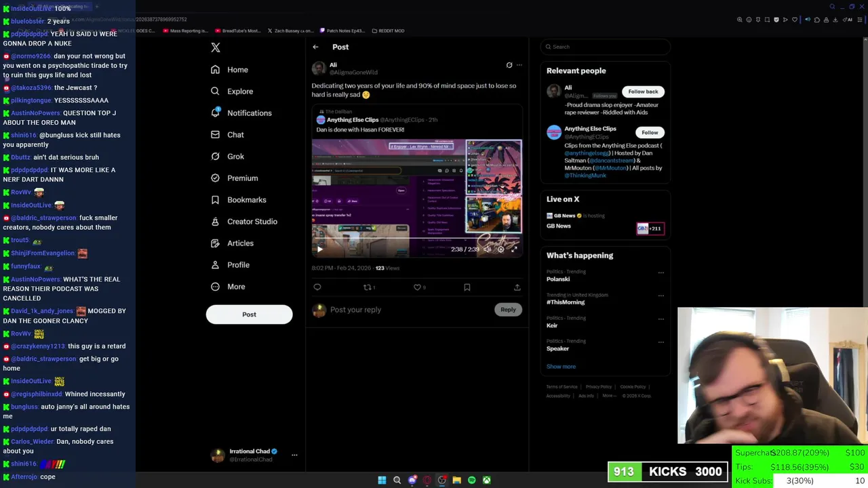Viewport: 868px width, 488px height.
Task: Click the Articles sidebar icon
Action: [215, 243]
